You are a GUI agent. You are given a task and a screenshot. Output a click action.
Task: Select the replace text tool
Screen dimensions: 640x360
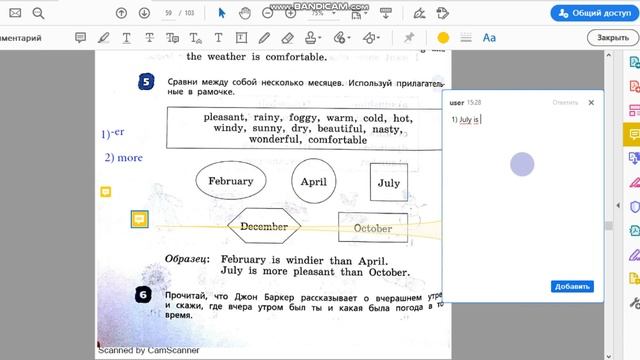coord(172,38)
